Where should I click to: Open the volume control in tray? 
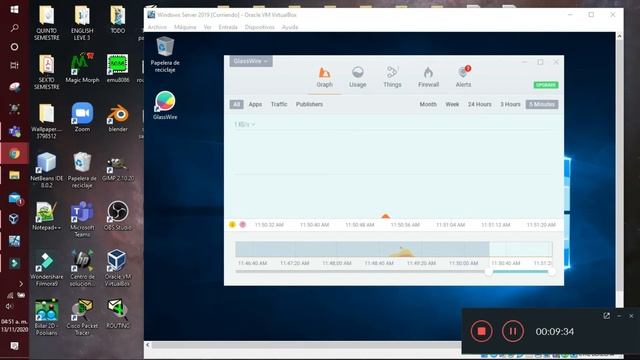pyautogui.click(x=9, y=306)
